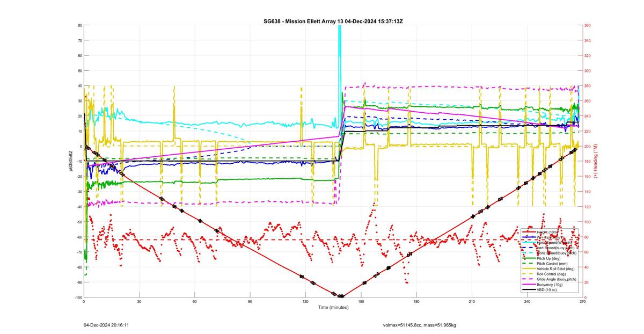Viewport: 644px width, 334px height.
Task: Click the x-axis tick label 150
Action: pyautogui.click(x=361, y=302)
